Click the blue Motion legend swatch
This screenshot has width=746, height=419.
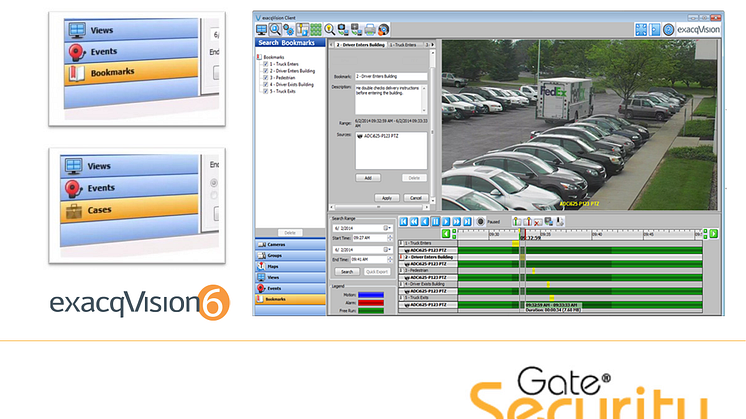(x=371, y=295)
